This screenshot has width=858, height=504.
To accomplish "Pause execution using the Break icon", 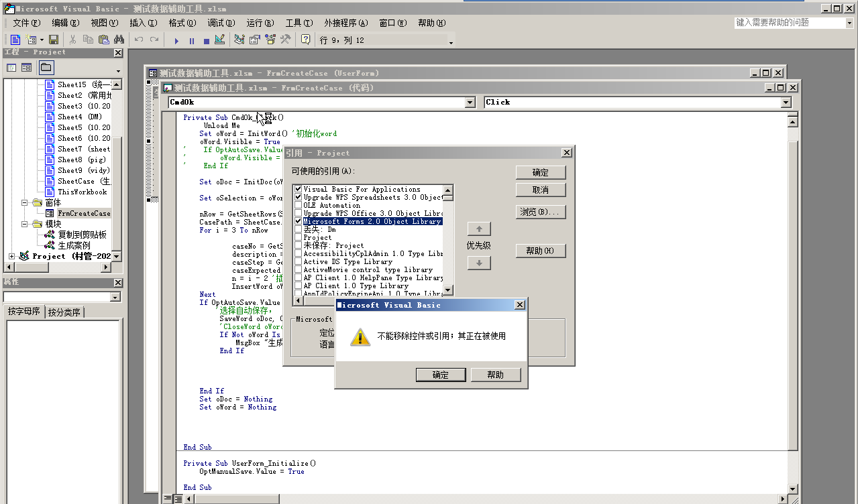I will [192, 39].
